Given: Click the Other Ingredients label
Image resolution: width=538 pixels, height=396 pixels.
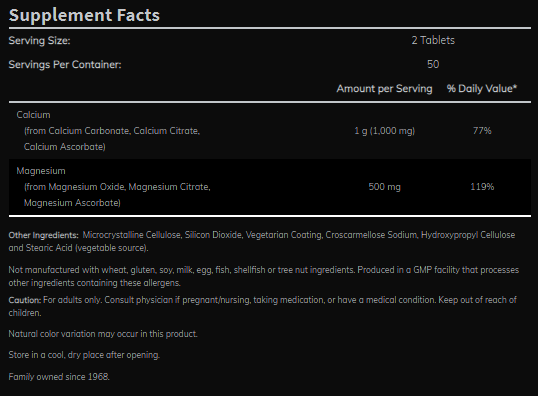Looking at the screenshot, I should pyautogui.click(x=44, y=235).
